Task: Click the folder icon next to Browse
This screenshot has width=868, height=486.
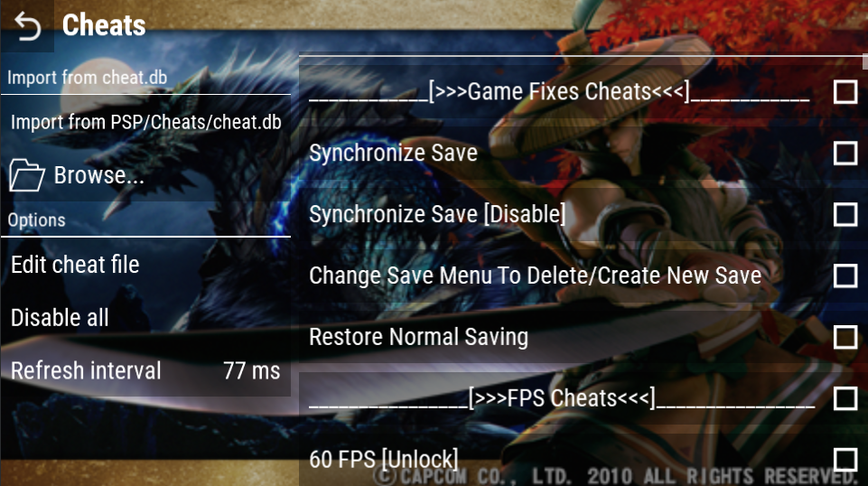Action: (26, 175)
